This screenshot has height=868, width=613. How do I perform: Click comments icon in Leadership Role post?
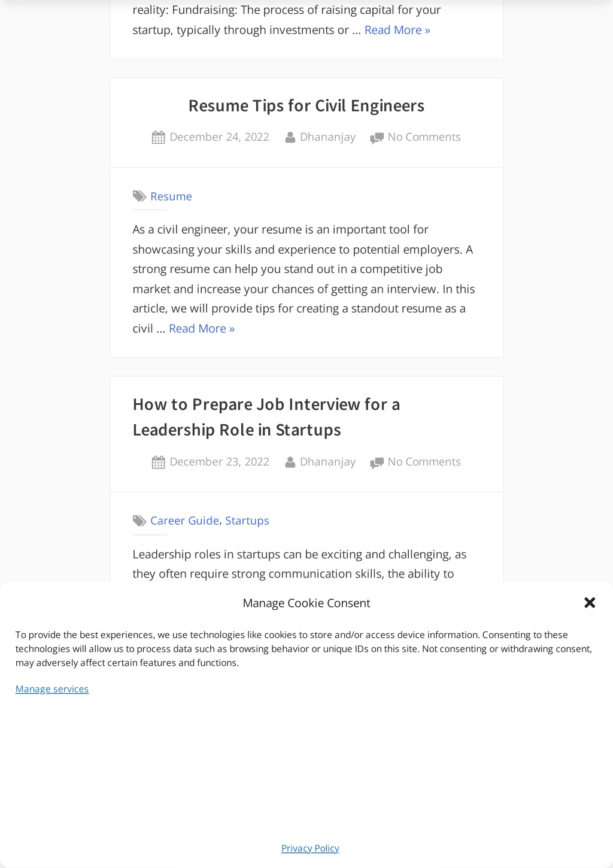point(377,463)
